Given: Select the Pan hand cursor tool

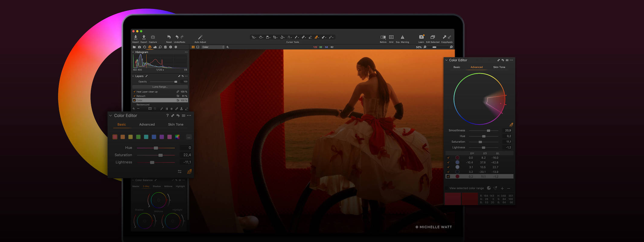Looking at the screenshot, I should click(x=261, y=37).
